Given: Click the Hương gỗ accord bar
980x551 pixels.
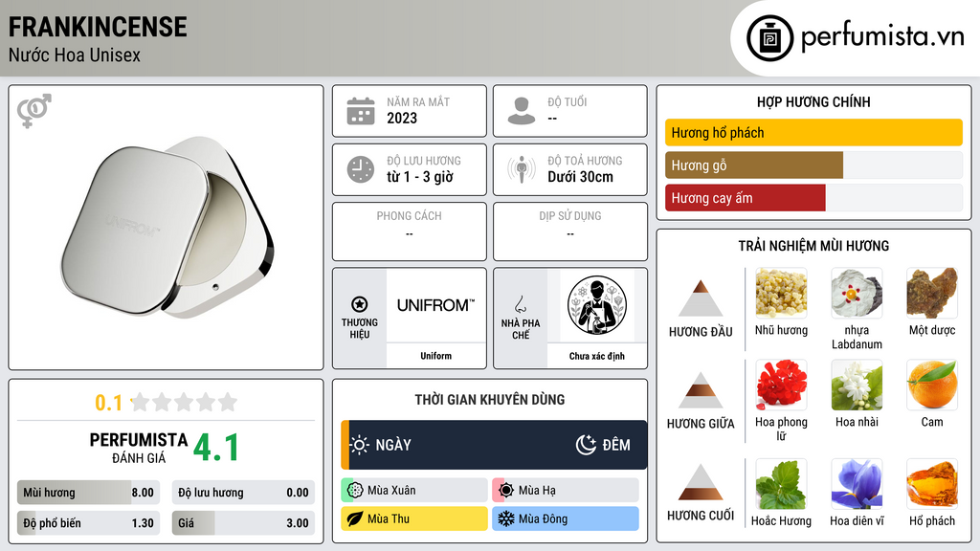Looking at the screenshot, I should click(x=813, y=165).
